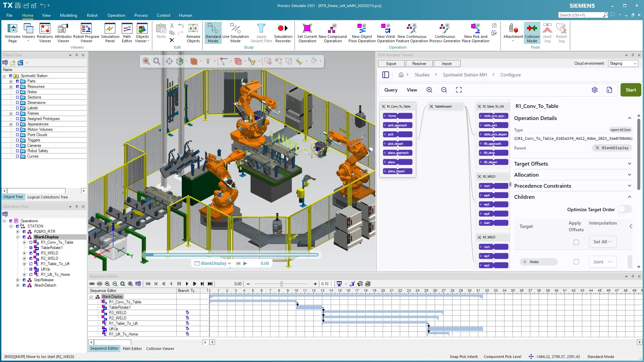Click the Rename Objects tool
Screen dimensions: 644x362
coord(193,33)
